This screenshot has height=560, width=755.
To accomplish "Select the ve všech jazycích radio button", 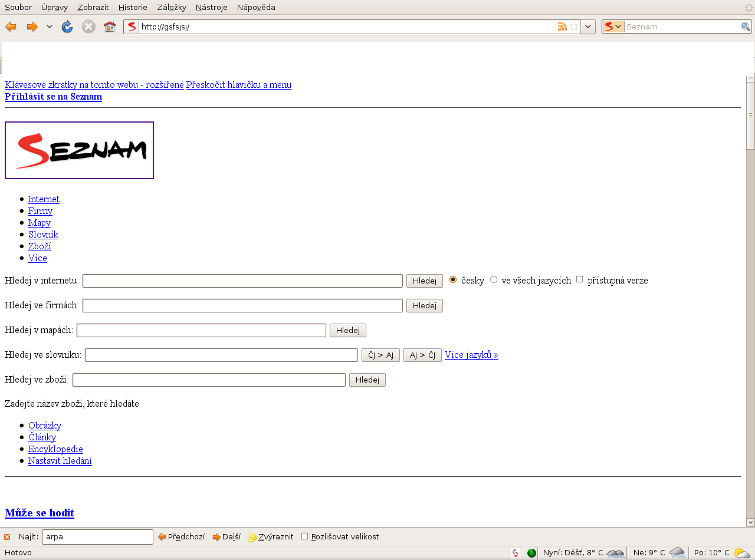I will 494,279.
